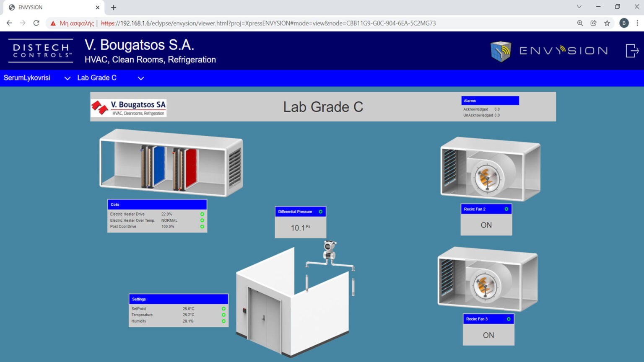Screen dimensions: 644x362
Task: Click the V. Bougatsos SA logo banner
Action: coord(129,108)
